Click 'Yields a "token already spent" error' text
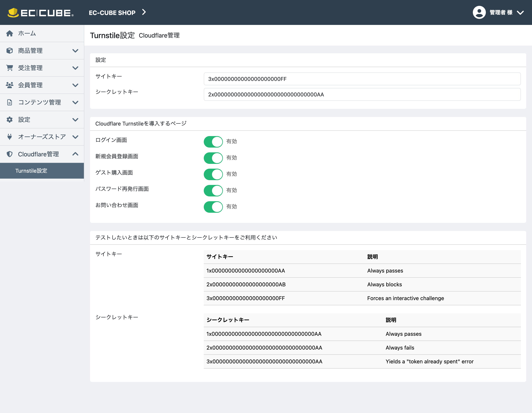The height and width of the screenshot is (413, 532). pos(429,362)
